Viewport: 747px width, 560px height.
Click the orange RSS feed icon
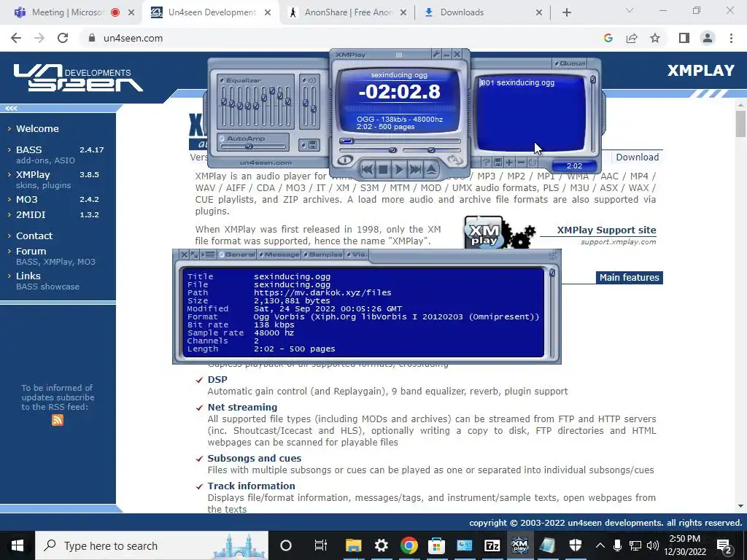click(x=57, y=419)
